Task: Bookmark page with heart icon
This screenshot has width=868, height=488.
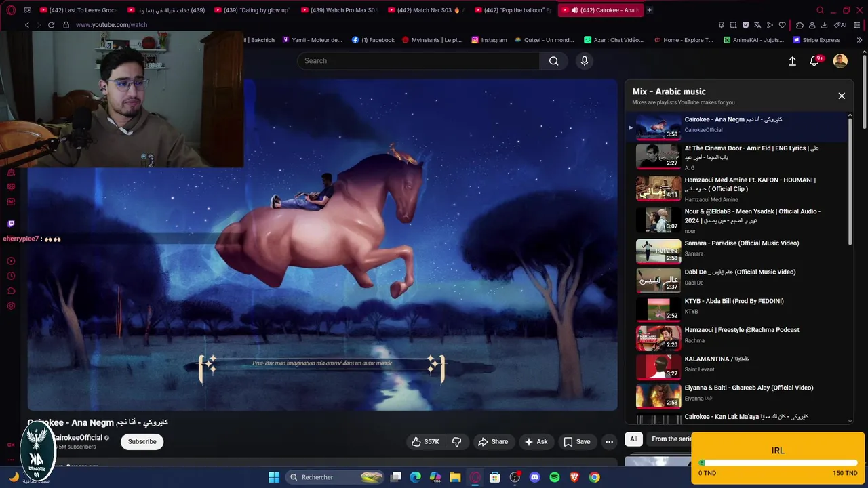Action: click(x=782, y=25)
